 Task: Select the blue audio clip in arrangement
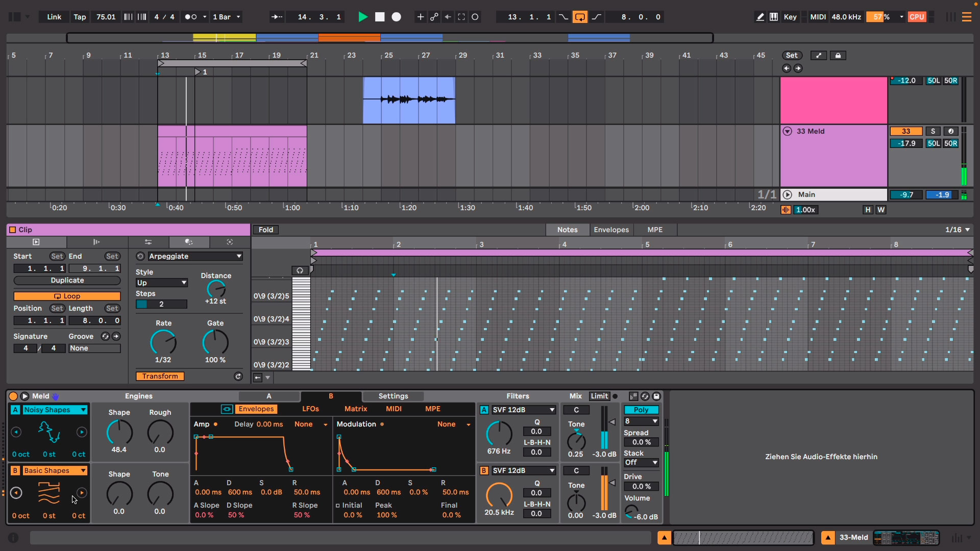tap(409, 100)
